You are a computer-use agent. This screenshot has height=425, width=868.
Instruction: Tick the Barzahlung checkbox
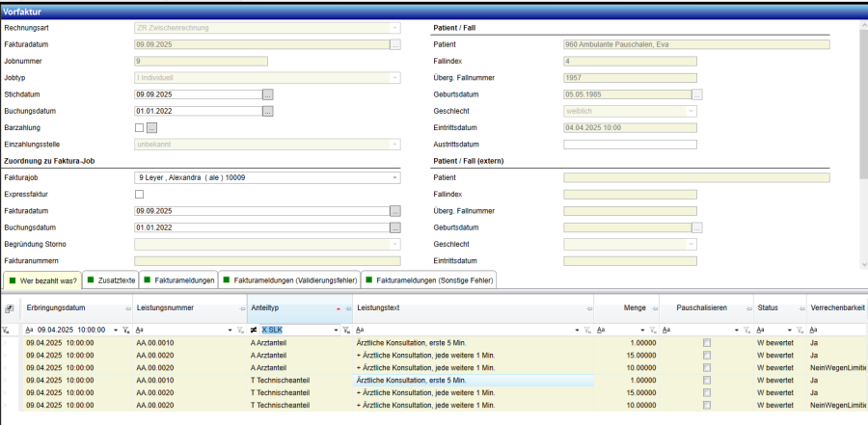(x=139, y=127)
